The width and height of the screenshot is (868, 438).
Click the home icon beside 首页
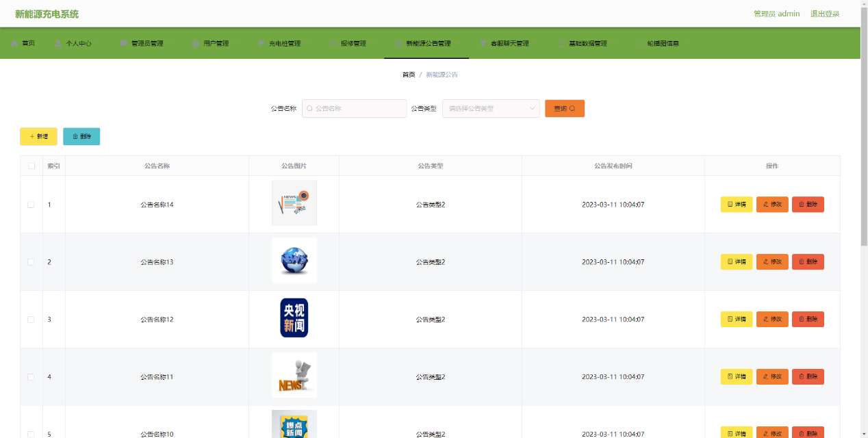pos(15,43)
